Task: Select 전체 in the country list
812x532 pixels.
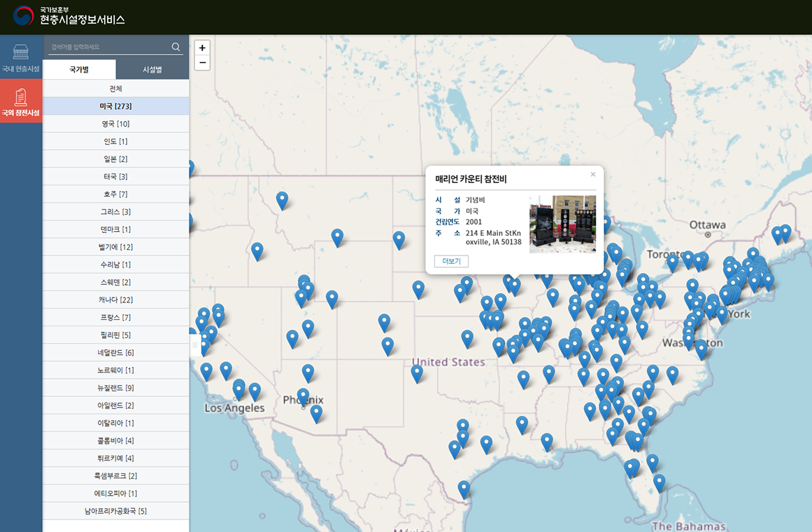Action: pos(116,89)
